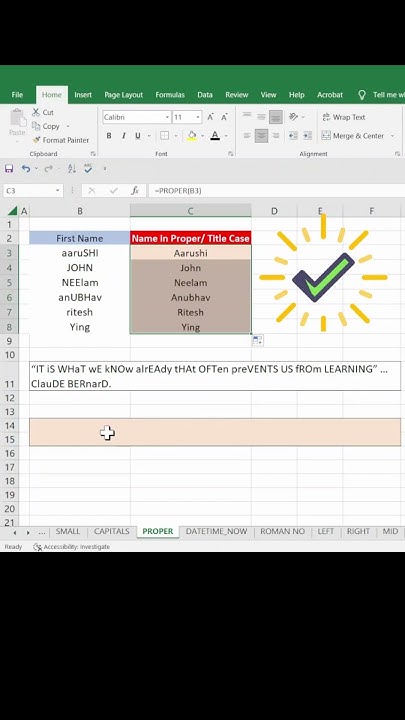Click the Auto Fill Options icon below C8
This screenshot has height=720, width=405.
pyautogui.click(x=258, y=340)
